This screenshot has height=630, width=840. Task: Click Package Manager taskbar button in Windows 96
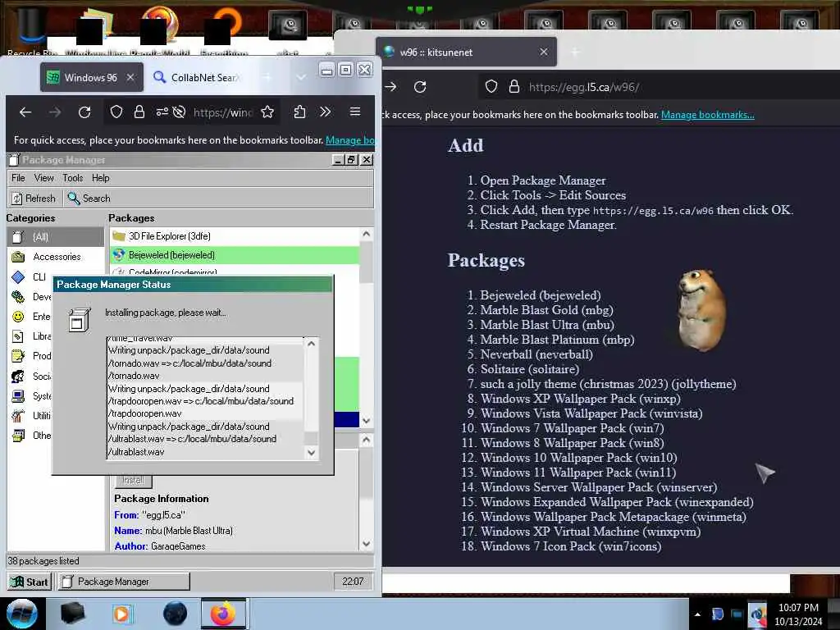click(x=124, y=582)
